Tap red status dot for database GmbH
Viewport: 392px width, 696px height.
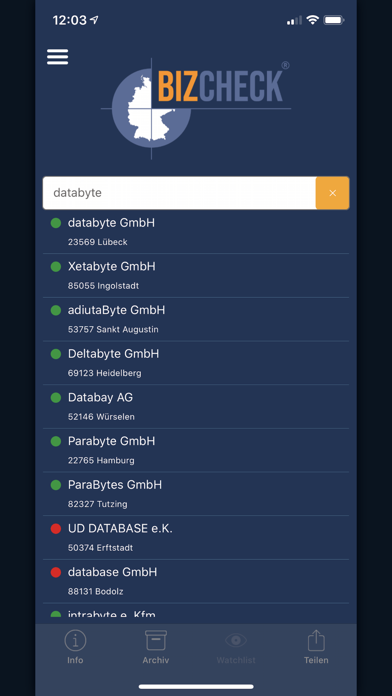tap(55, 572)
